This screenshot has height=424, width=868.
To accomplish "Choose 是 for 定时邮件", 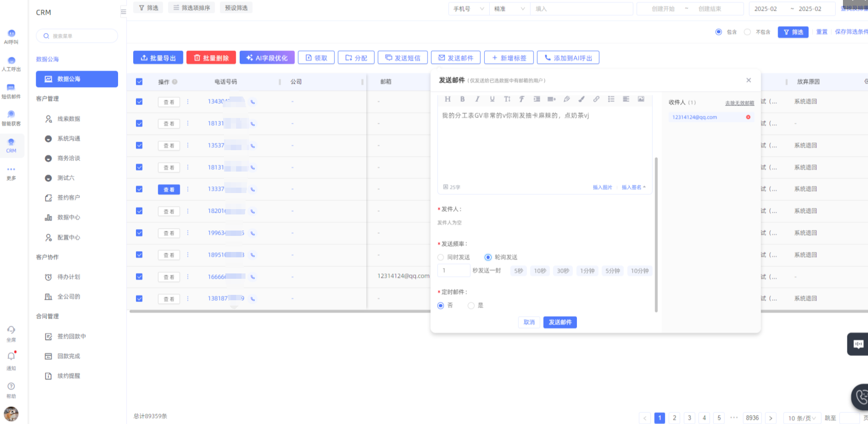I will pos(471,306).
